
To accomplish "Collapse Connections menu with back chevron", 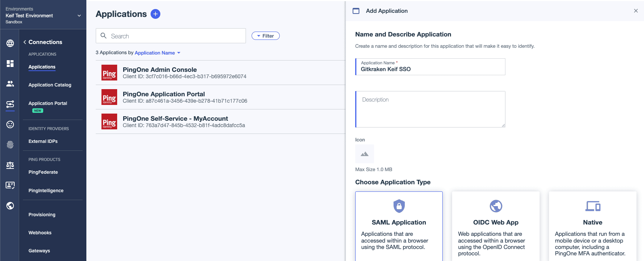I will pos(25,42).
